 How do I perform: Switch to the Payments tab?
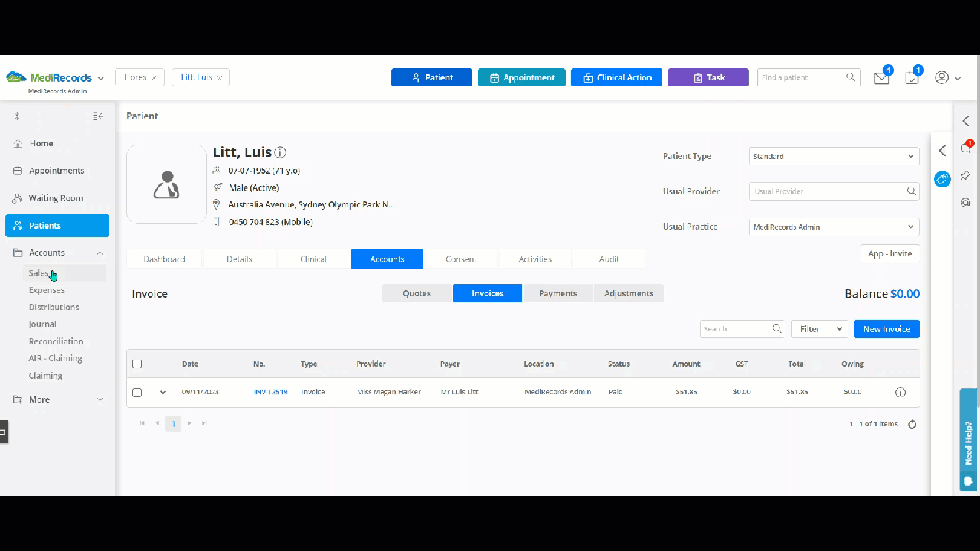[558, 293]
